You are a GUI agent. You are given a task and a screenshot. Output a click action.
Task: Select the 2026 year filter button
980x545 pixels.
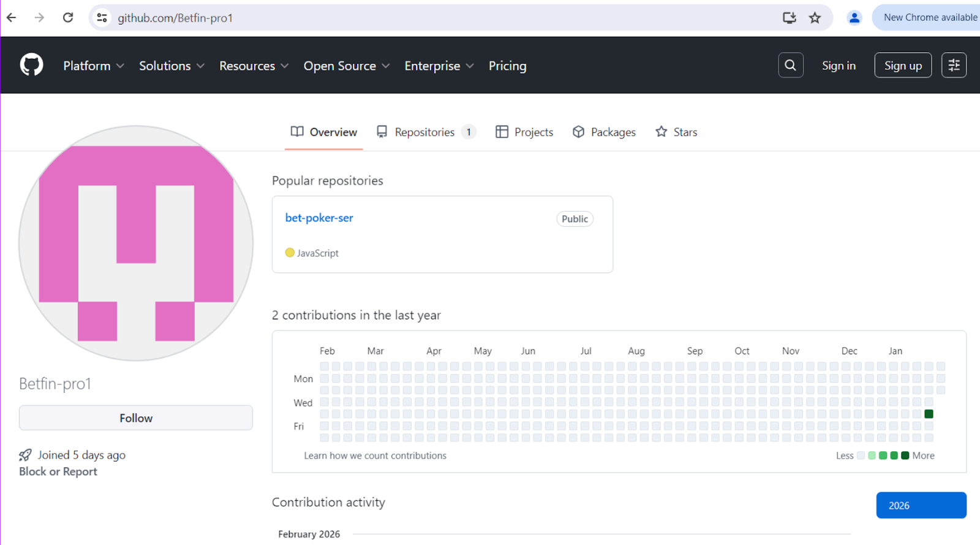click(921, 505)
